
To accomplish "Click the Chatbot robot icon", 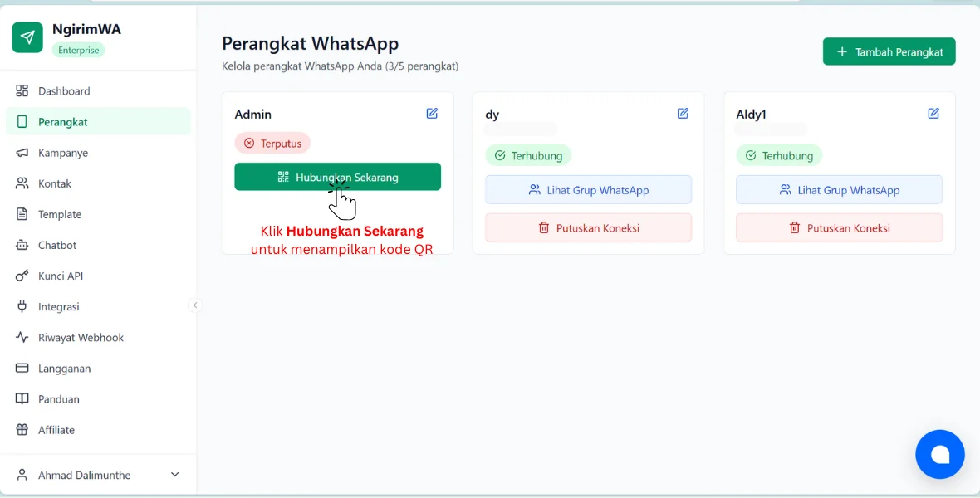I will 22,245.
